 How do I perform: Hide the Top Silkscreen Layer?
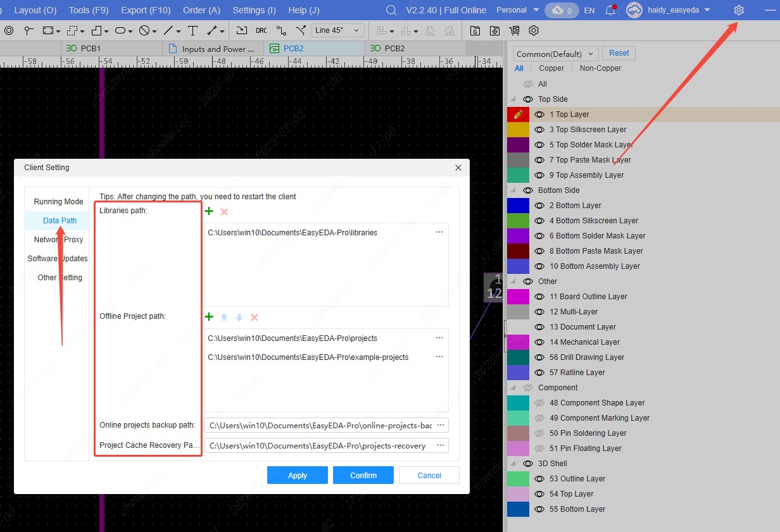pyautogui.click(x=539, y=130)
